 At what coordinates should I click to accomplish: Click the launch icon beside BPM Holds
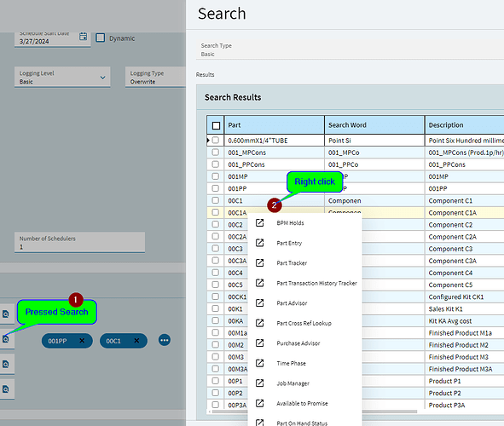[x=260, y=222]
